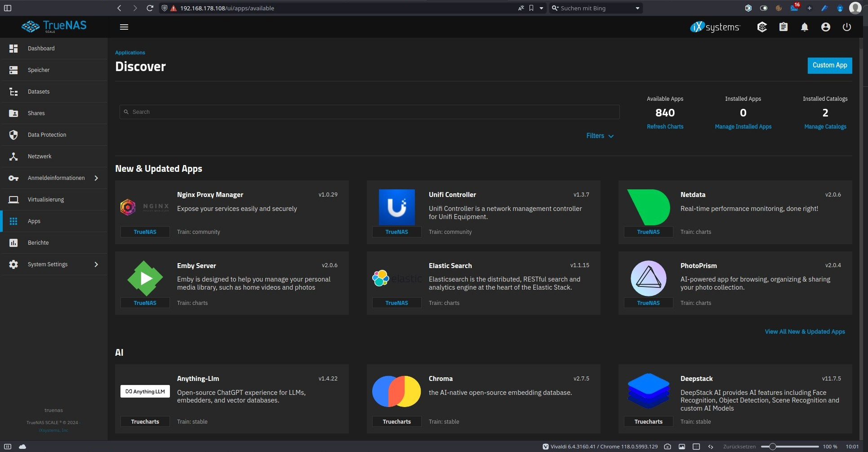Open page actions code icon
868x452 pixels.
711,447
